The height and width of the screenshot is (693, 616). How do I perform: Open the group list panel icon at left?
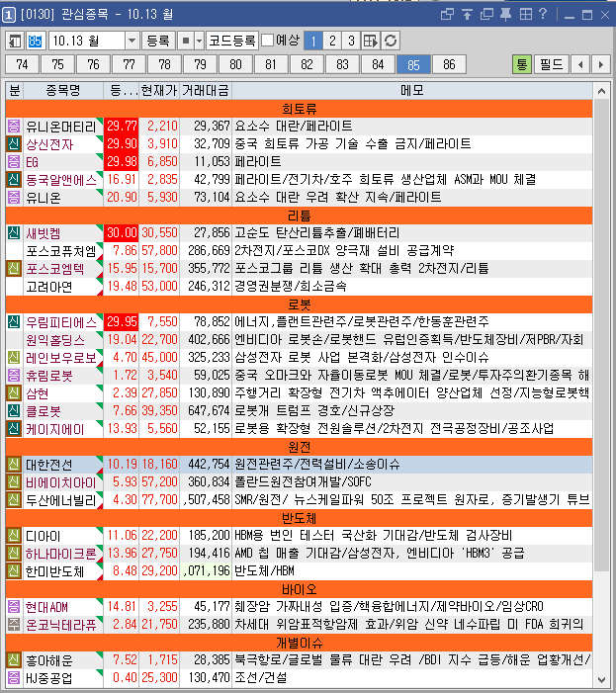pyautogui.click(x=15, y=41)
